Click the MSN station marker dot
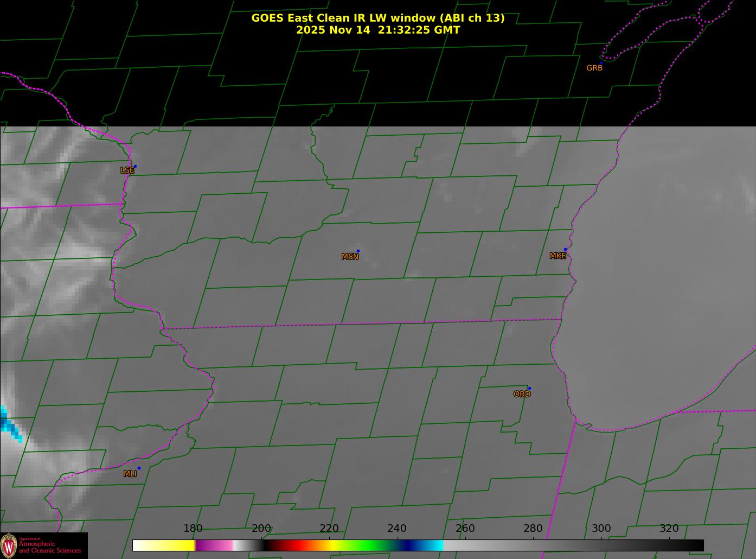This screenshot has height=559, width=756. (x=358, y=251)
